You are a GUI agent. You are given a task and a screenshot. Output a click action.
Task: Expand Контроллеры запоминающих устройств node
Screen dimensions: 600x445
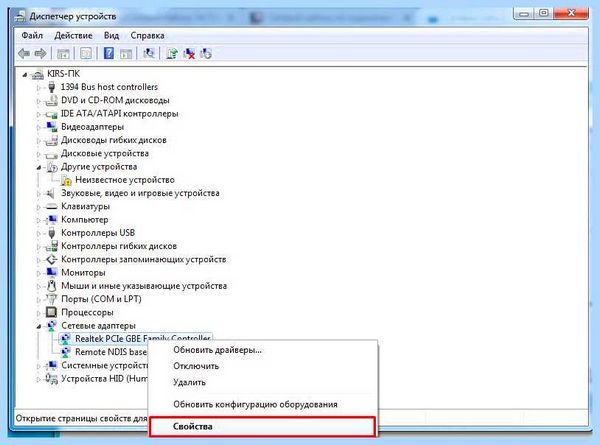39,260
